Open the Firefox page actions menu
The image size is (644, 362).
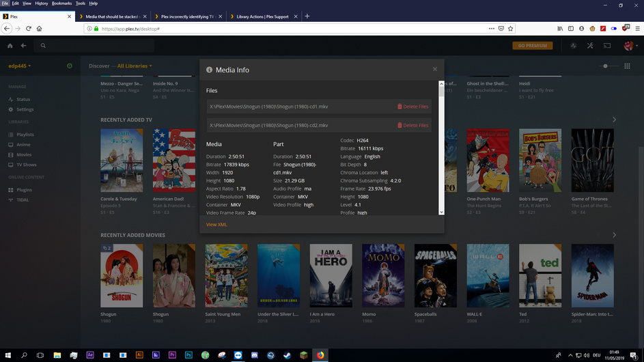[492, 29]
